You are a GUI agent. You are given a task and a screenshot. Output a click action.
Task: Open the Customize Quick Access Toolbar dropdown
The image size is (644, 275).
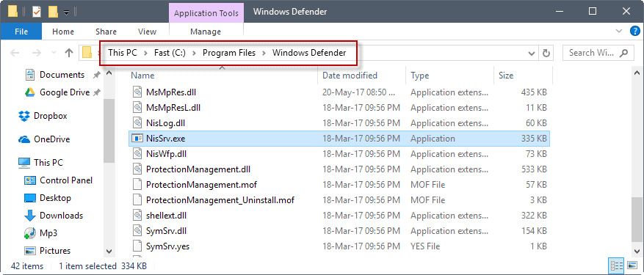(67, 13)
